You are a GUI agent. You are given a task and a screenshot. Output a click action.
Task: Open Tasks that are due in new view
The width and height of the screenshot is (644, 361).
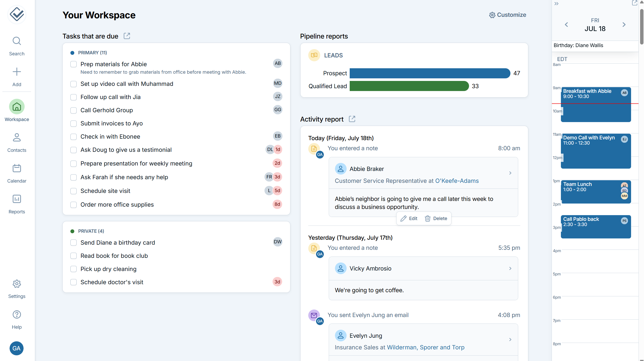[x=127, y=36]
